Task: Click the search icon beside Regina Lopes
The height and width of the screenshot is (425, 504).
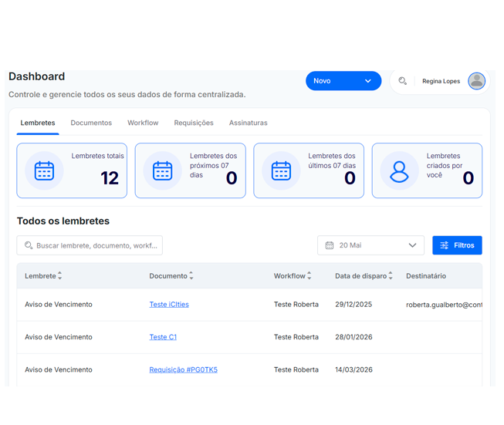Action: coord(402,81)
